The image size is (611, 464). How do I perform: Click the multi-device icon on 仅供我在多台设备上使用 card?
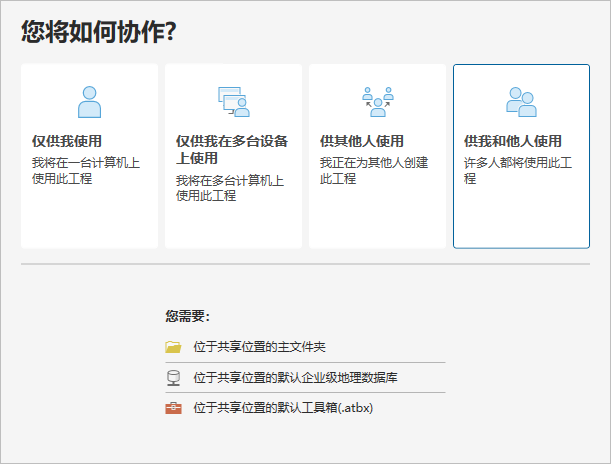point(233,101)
